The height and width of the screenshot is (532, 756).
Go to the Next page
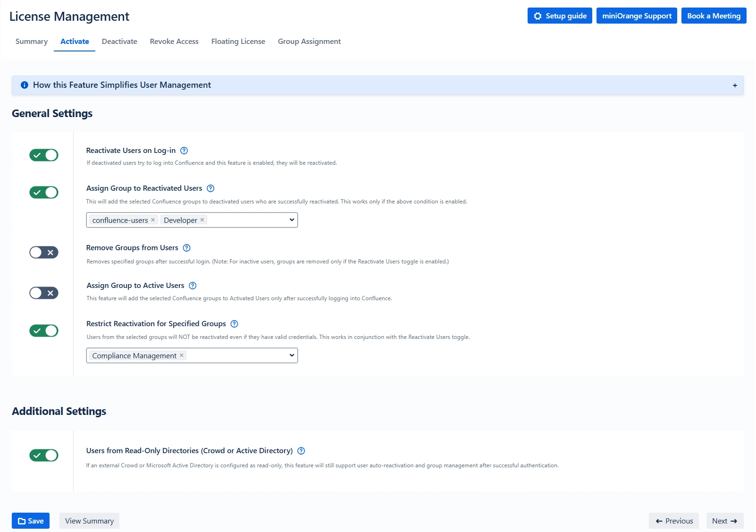point(724,521)
